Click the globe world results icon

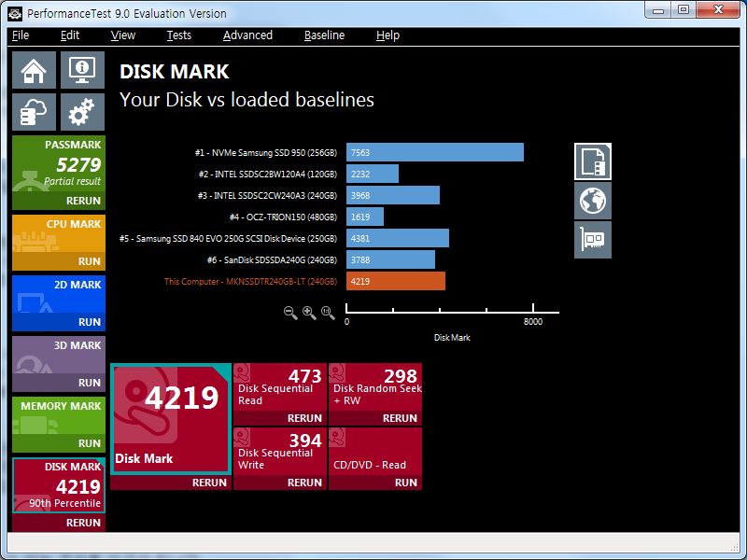point(593,201)
